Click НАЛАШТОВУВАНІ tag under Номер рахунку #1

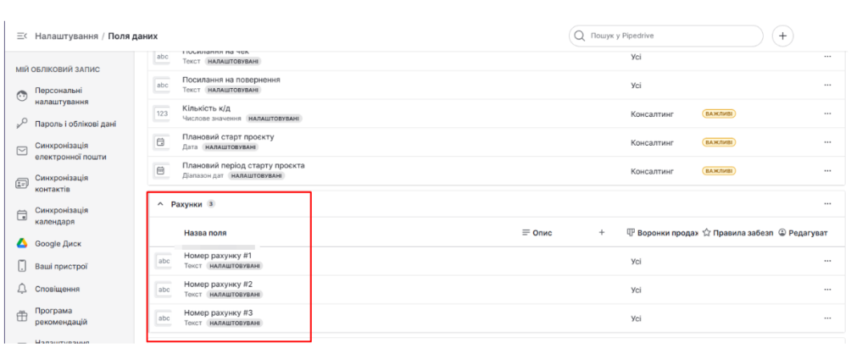pyautogui.click(x=234, y=266)
